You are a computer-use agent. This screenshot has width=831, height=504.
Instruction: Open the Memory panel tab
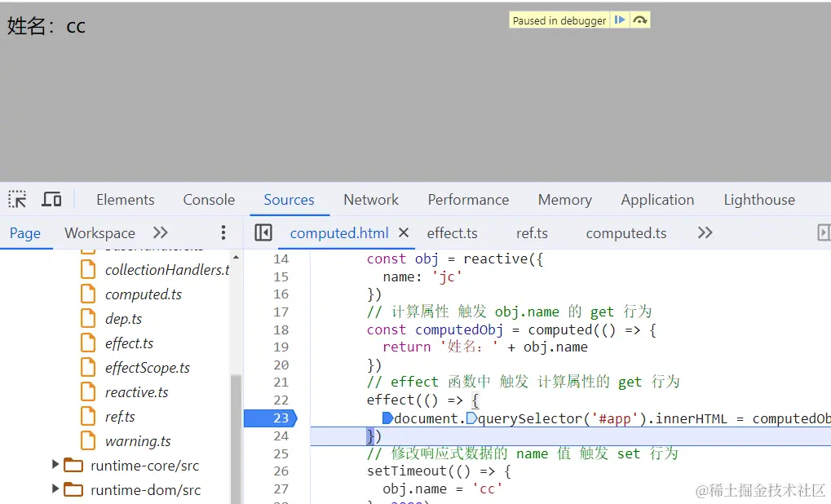coord(565,200)
